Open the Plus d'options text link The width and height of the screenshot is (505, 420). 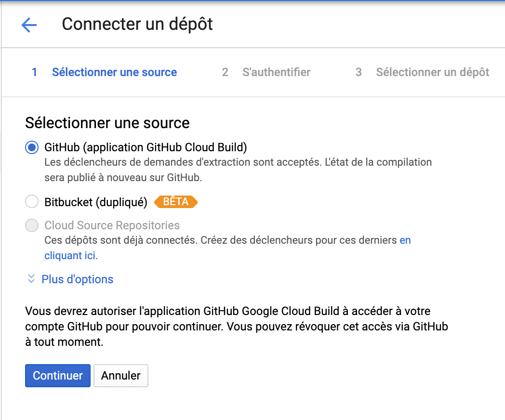pyautogui.click(x=77, y=279)
